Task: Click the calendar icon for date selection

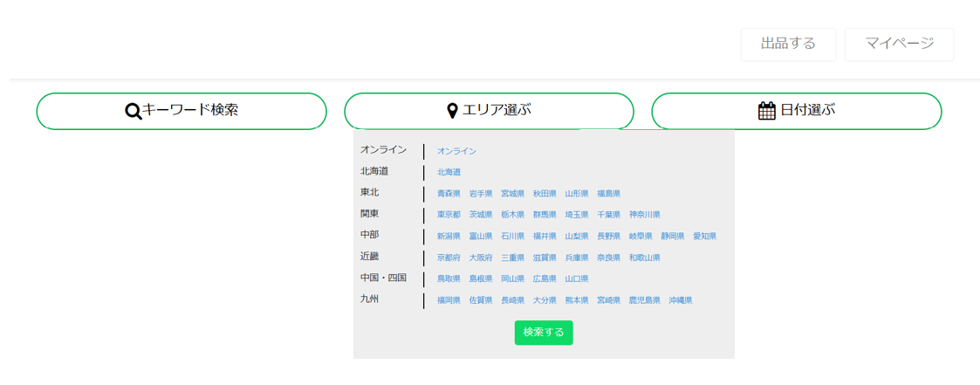Action: 767,111
